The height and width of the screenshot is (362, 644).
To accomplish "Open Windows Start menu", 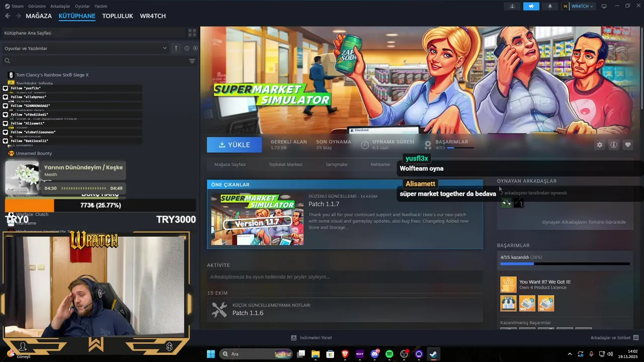I will 211,354.
